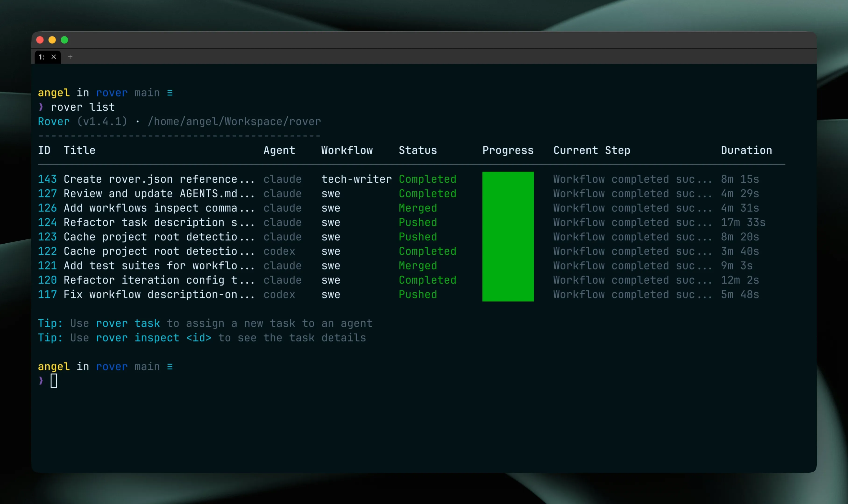Select the Merged status of task 126

[x=417, y=208]
